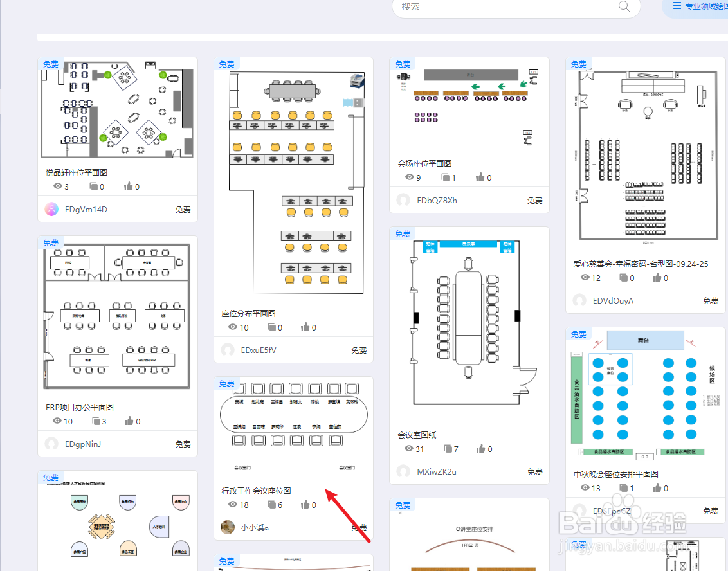
Task: Click the views eye icon of 悦品轩座位平面图
Action: (x=58, y=186)
